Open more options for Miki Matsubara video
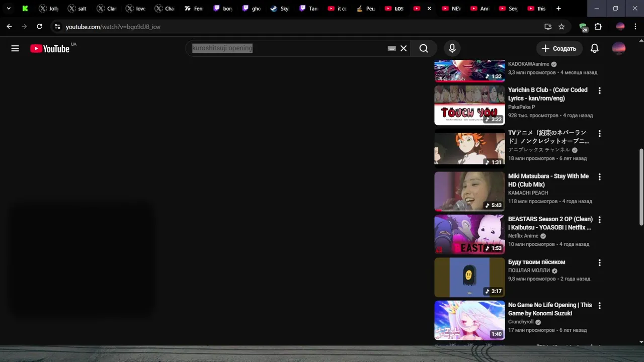The height and width of the screenshot is (362, 644). [x=599, y=177]
